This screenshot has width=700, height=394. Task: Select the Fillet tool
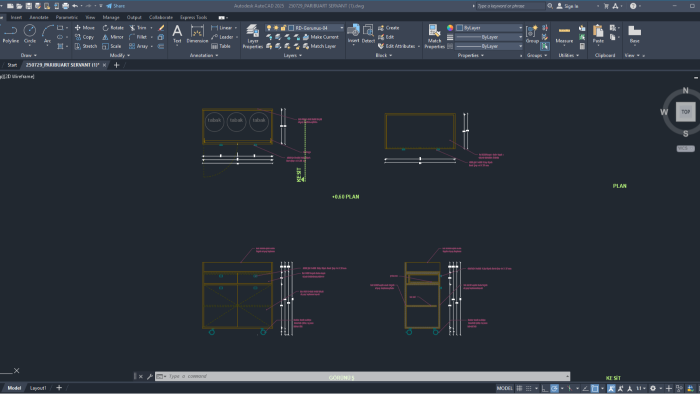pyautogui.click(x=138, y=37)
